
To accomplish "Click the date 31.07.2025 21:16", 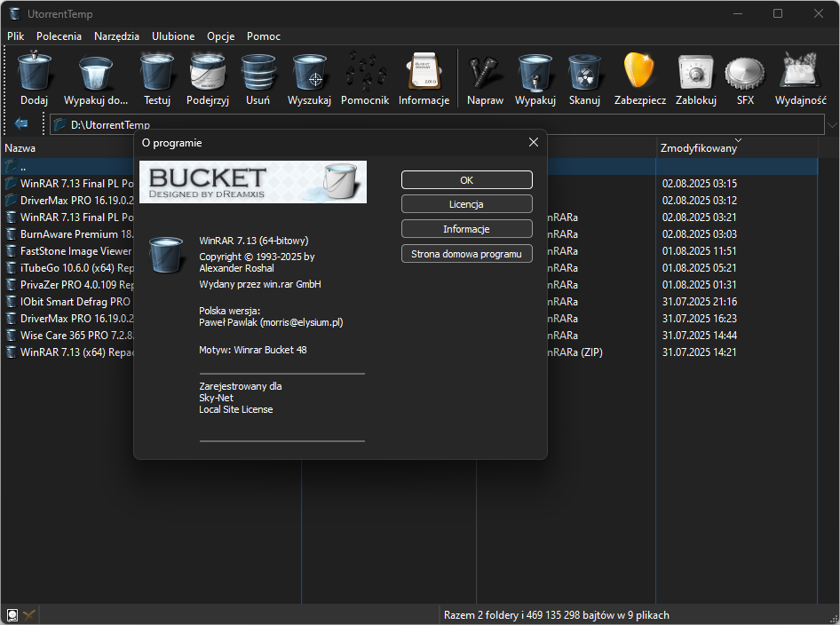I will point(699,302).
